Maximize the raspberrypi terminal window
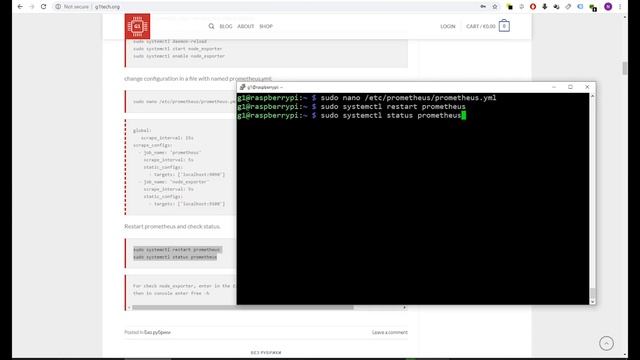 coord(571,87)
